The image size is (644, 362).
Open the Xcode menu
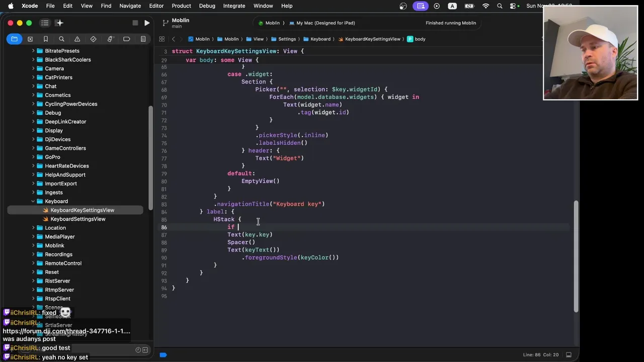point(30,6)
